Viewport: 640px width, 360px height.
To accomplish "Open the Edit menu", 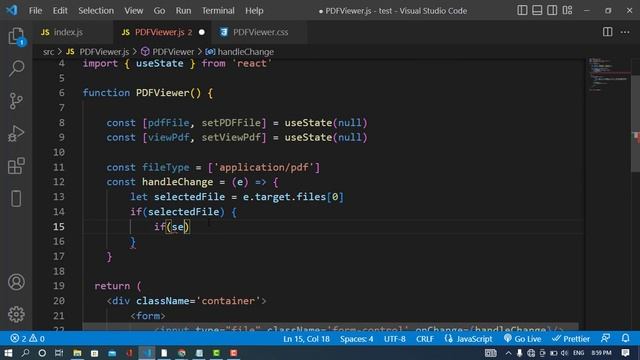I will click(60, 10).
